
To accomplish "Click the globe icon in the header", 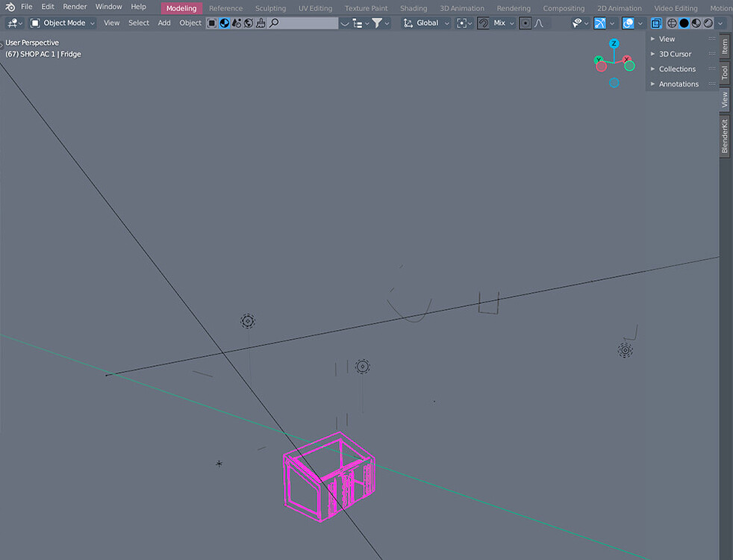I will [249, 23].
